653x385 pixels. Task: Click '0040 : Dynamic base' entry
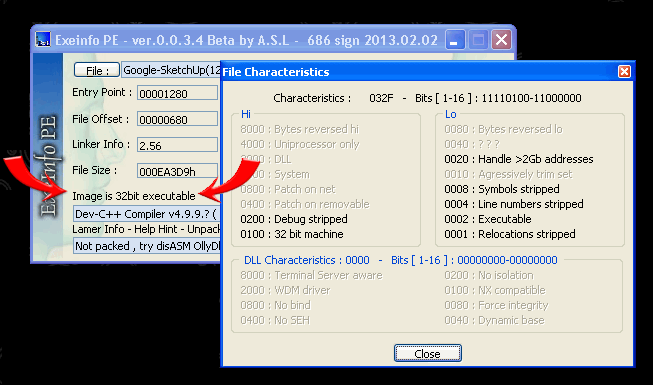(x=494, y=320)
